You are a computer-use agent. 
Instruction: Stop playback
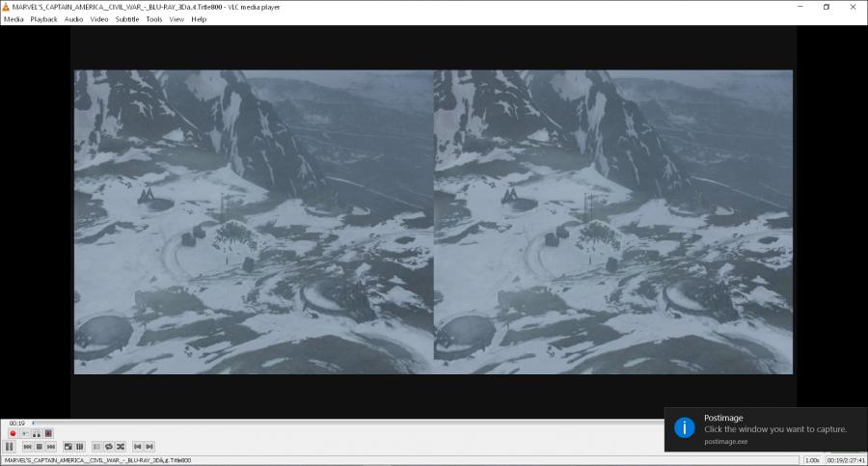(40, 447)
